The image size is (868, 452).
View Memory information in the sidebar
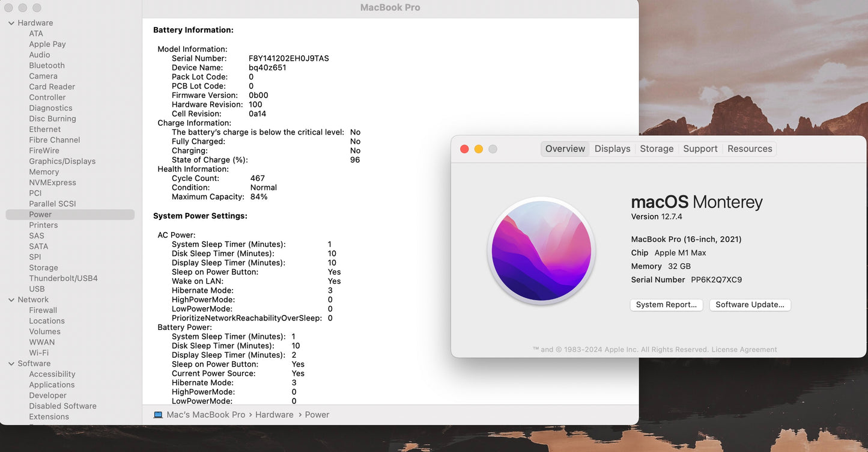pos(43,171)
